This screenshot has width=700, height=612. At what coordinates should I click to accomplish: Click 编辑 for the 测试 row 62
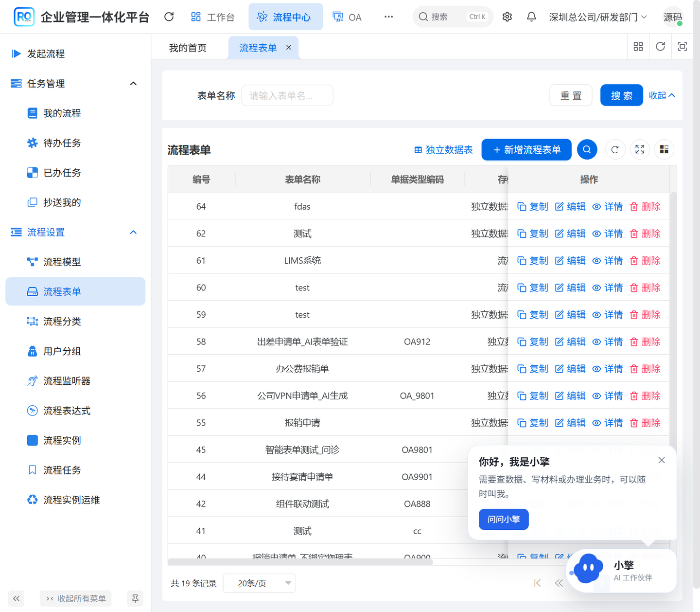point(570,234)
